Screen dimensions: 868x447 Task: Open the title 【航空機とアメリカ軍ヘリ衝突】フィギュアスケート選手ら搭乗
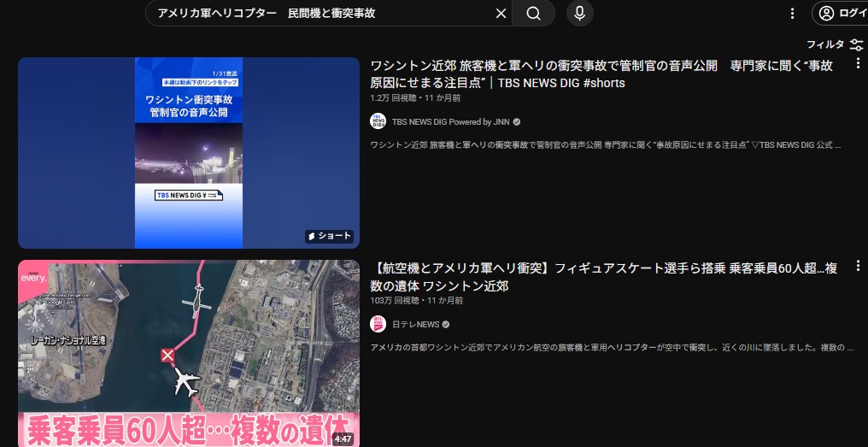pyautogui.click(x=603, y=277)
